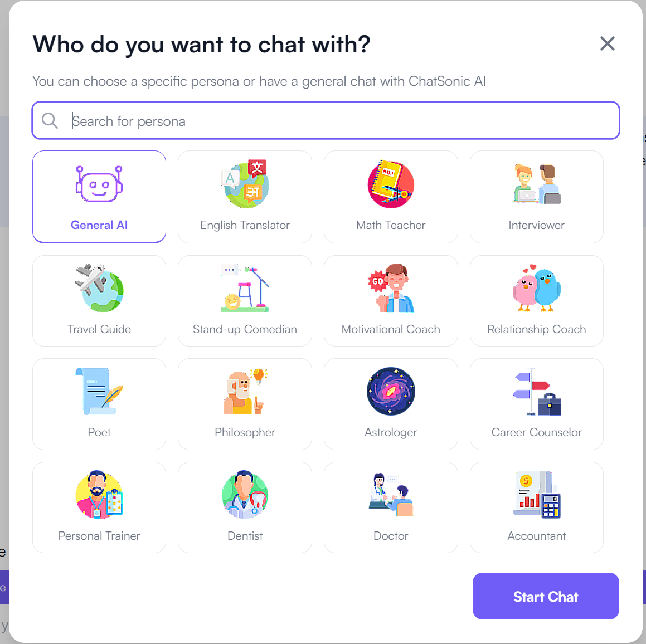Choose the Philosopher persona icon
This screenshot has height=644, width=646.
click(245, 391)
